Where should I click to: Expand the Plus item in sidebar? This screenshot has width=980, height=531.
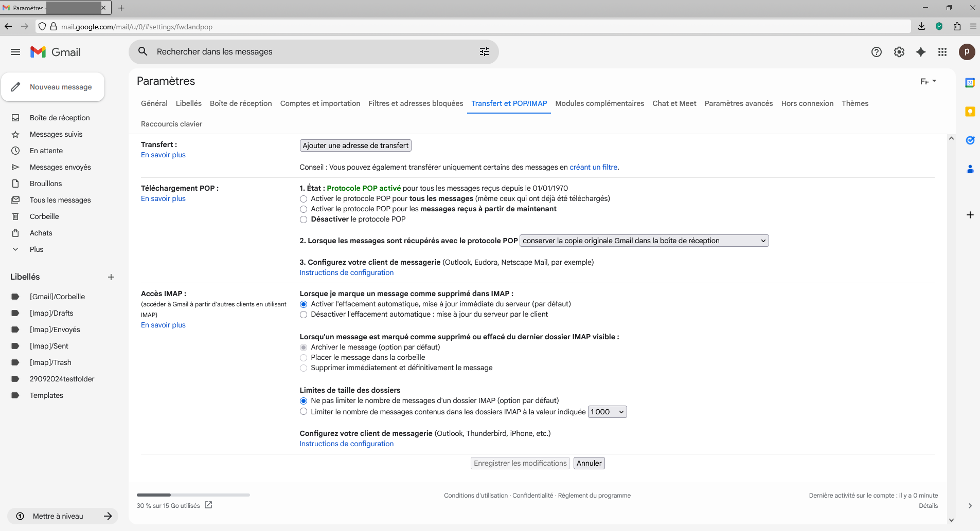click(37, 249)
